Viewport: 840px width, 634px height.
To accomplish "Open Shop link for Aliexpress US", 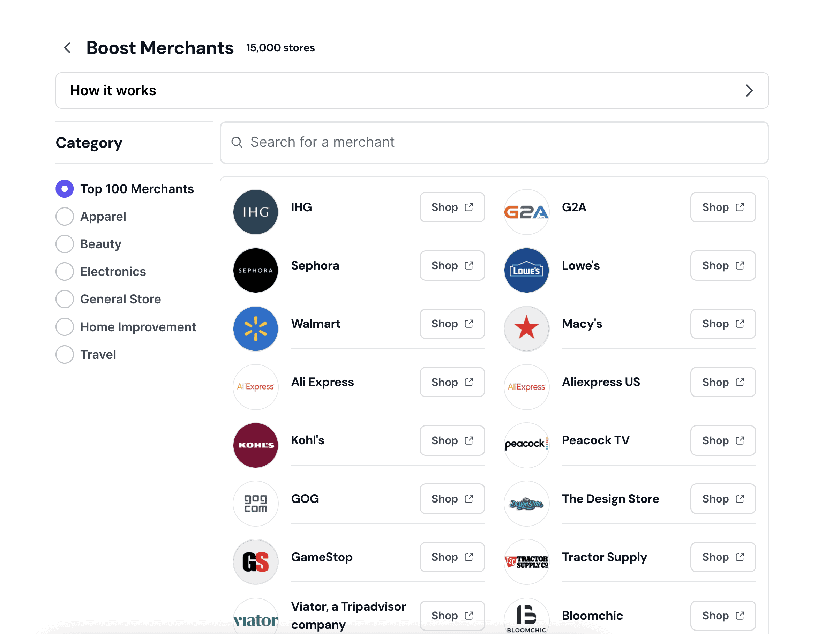I will [x=723, y=382].
